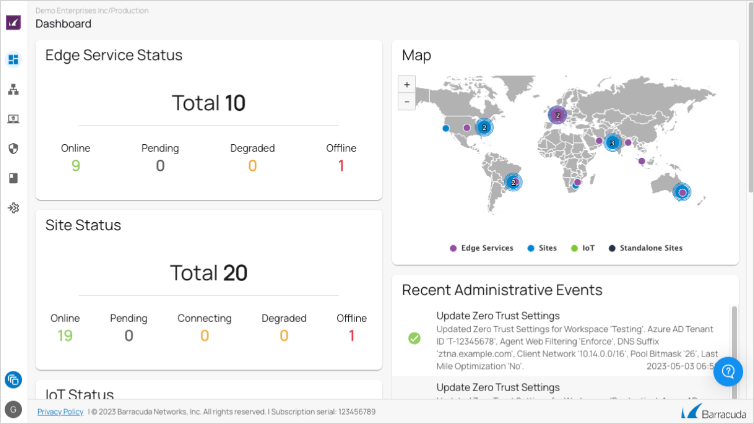Open the Dashboard icon in the sidebar
This screenshot has height=424, width=754.
pyautogui.click(x=13, y=59)
